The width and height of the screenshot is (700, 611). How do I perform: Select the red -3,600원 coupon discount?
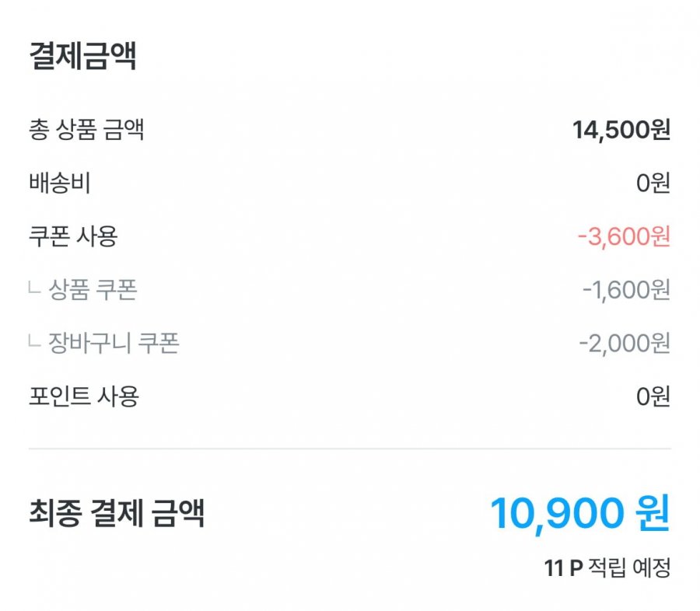[x=624, y=237]
